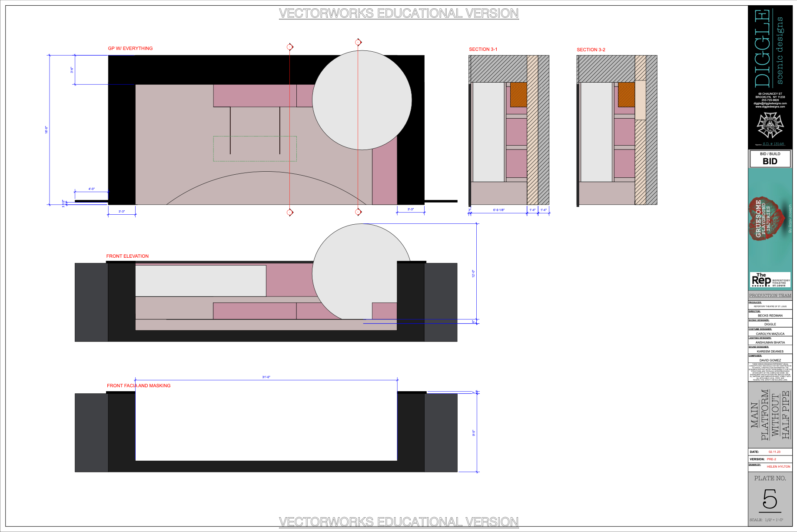Click the 'MAIN PLATFORM WITHOUT HALF PIPE' title
Screen dimensions: 797x532
pyautogui.click(x=770, y=415)
